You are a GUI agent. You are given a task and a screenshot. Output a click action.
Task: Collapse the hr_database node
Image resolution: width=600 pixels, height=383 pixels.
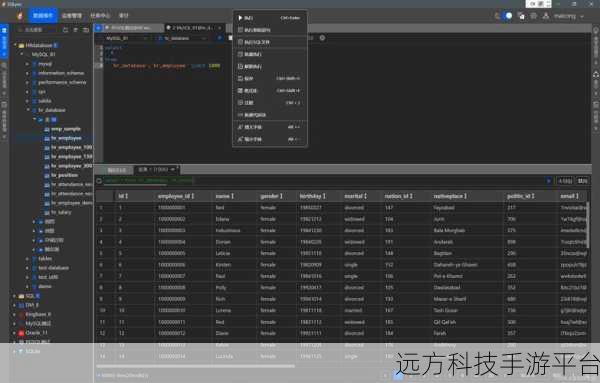pos(28,110)
